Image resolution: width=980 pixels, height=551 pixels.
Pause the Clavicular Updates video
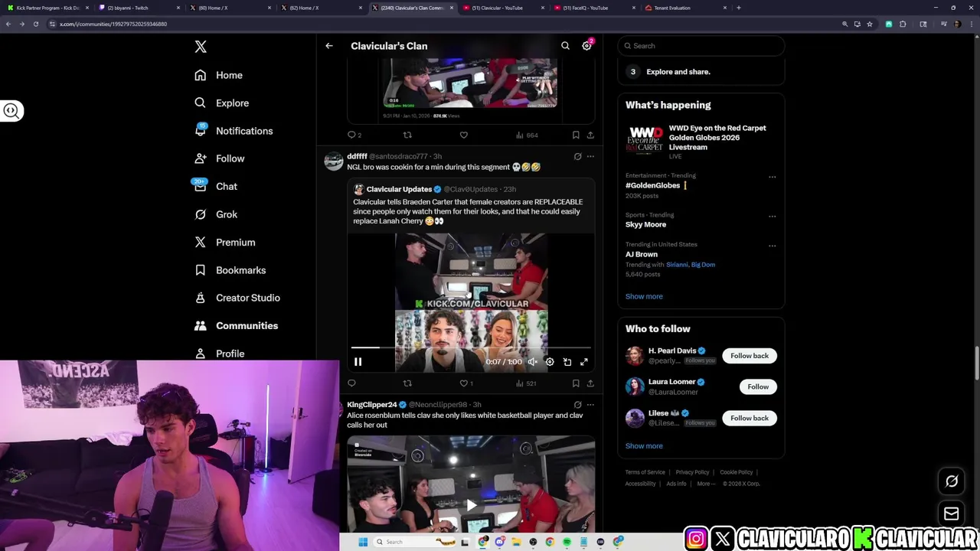[358, 362]
